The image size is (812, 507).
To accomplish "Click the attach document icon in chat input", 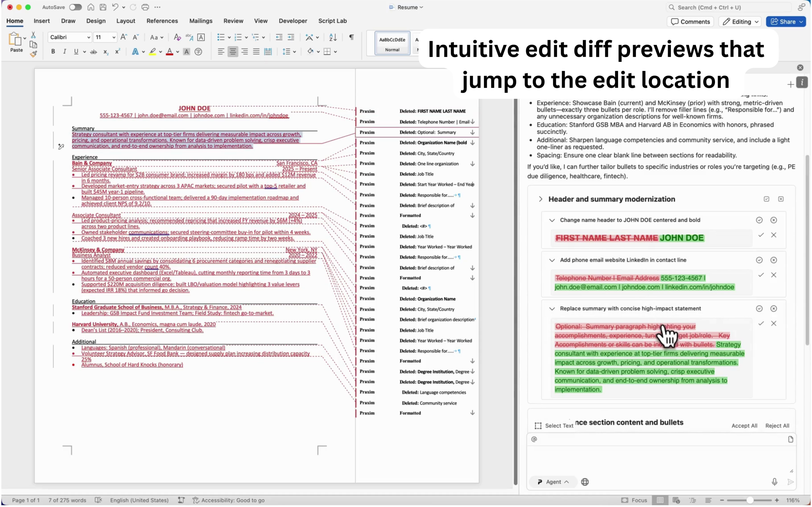I will click(791, 439).
